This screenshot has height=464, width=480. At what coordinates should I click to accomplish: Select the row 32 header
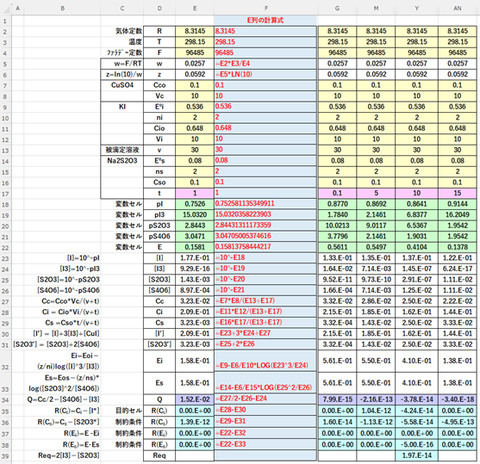tap(5, 361)
